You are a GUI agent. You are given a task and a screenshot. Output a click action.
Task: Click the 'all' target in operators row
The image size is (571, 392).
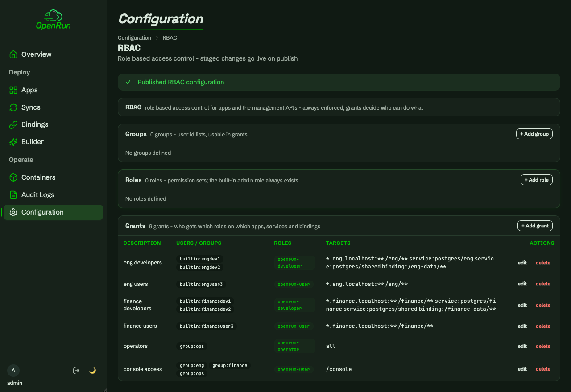point(331,346)
